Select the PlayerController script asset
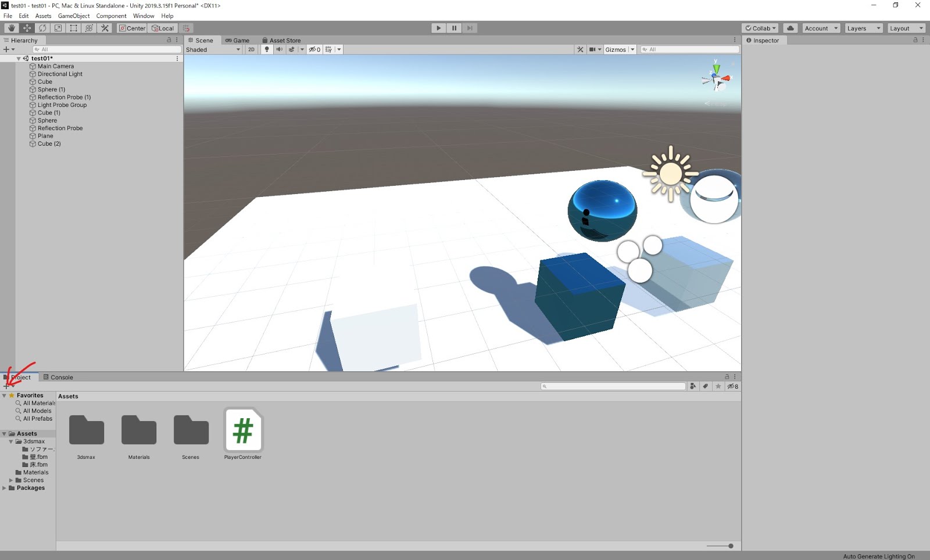Screen dimensions: 930x560 point(243,434)
